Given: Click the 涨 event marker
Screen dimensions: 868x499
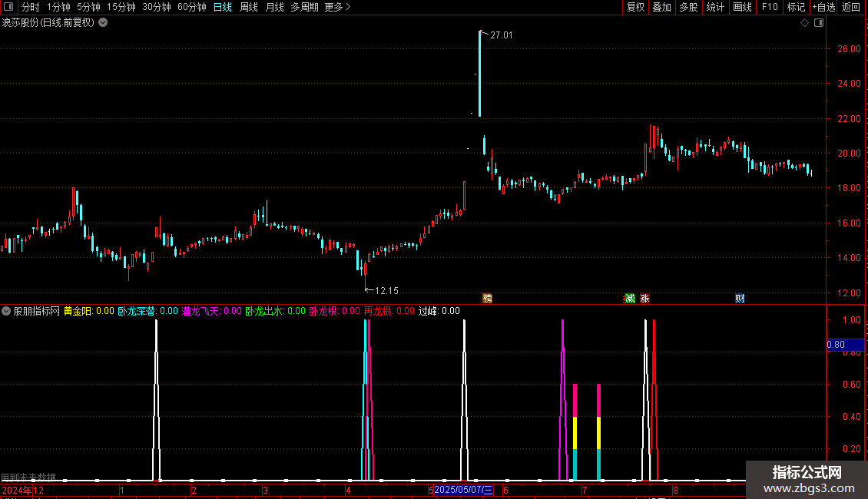Looking at the screenshot, I should tap(644, 298).
